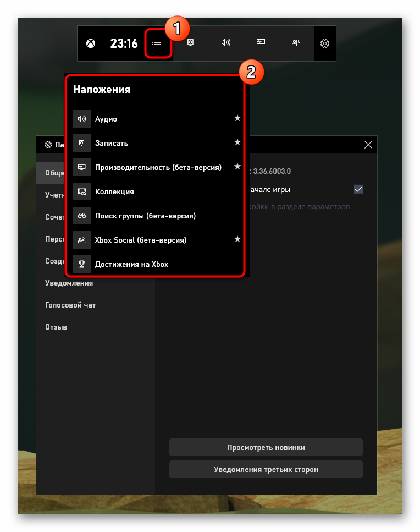Open Xbox Social widget from top bar
The image size is (420, 532).
296,42
